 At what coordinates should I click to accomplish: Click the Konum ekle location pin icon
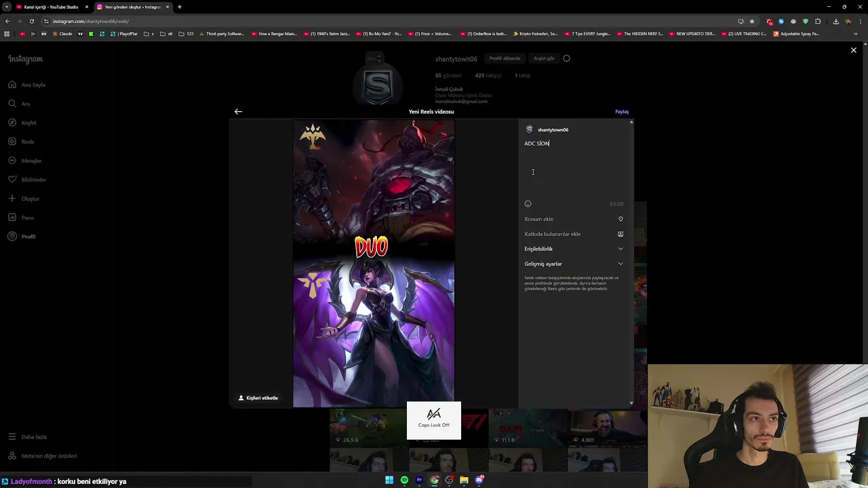pos(620,219)
